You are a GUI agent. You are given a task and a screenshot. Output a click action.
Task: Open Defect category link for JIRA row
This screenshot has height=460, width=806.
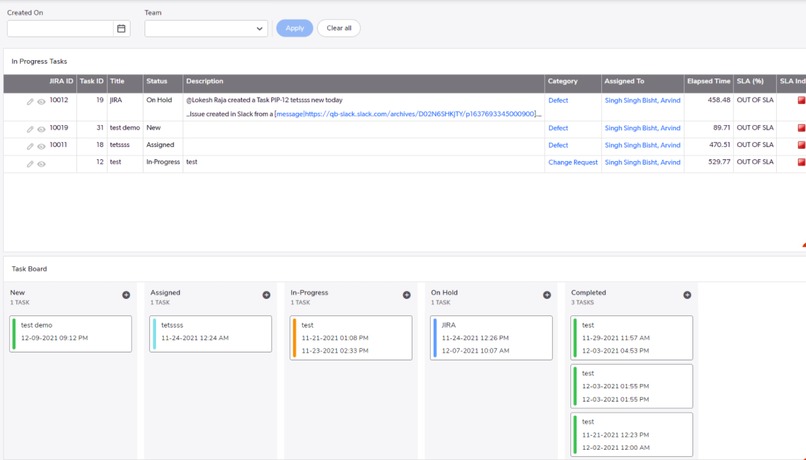pyautogui.click(x=558, y=100)
